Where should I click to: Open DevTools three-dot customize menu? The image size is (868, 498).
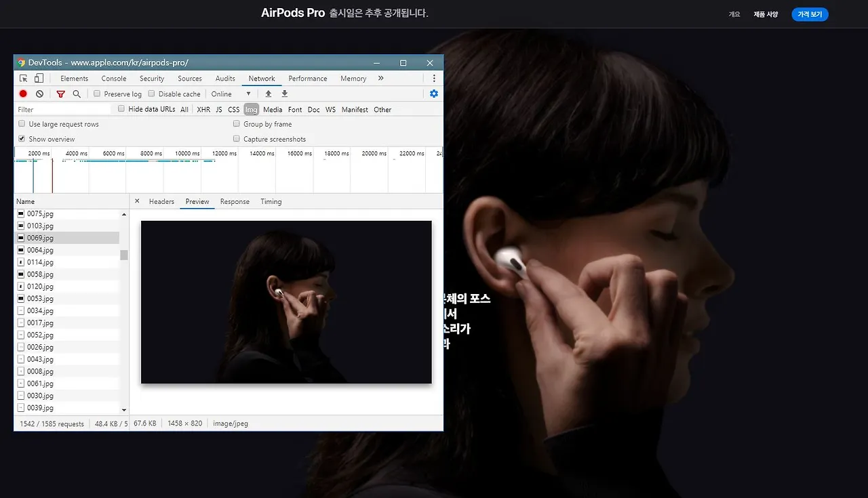[x=434, y=79]
